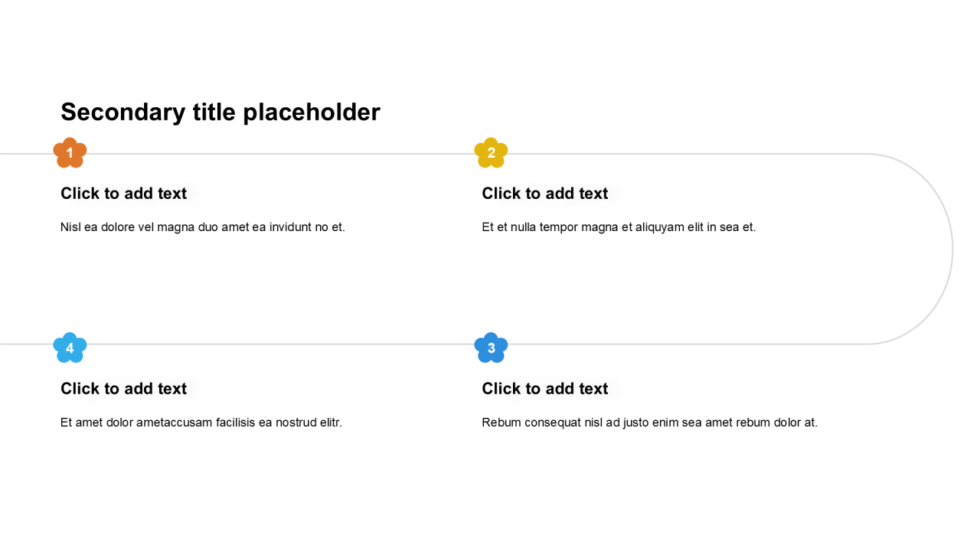Click the 'Click to add text' heading under badge 1

click(x=124, y=194)
